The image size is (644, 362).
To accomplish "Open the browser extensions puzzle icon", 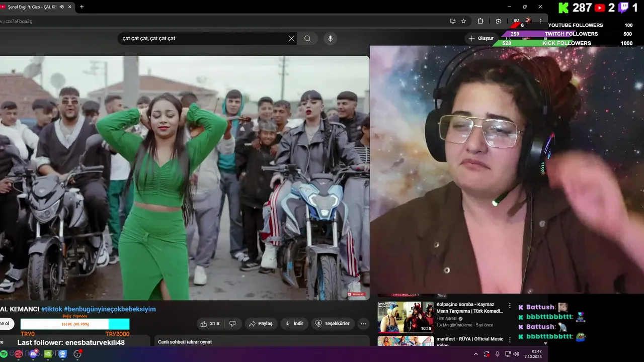I will (x=480, y=21).
